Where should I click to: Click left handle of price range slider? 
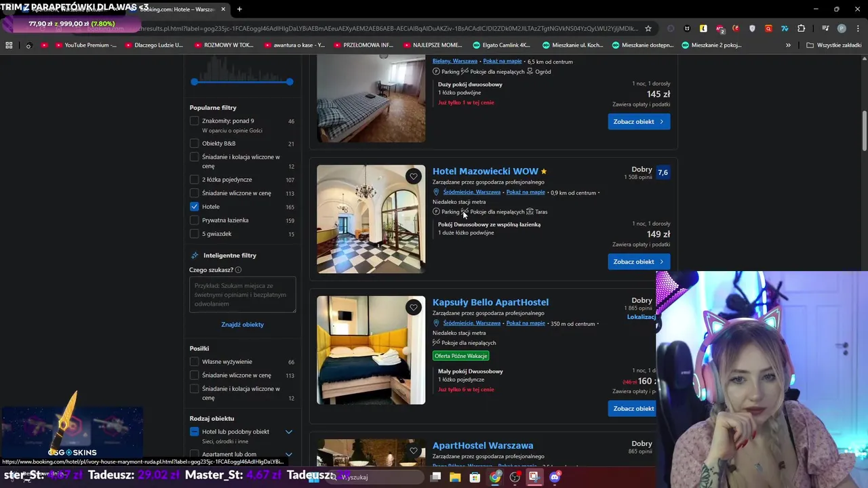195,82
